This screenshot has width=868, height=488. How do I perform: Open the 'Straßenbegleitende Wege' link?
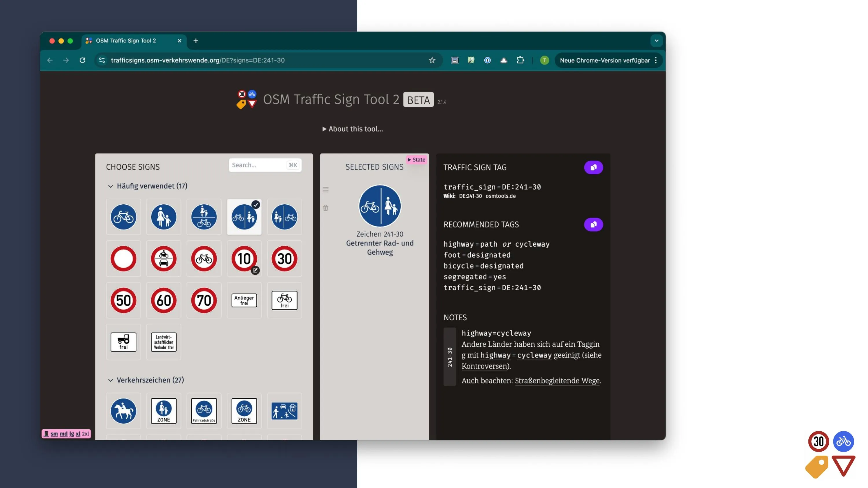[x=557, y=380]
